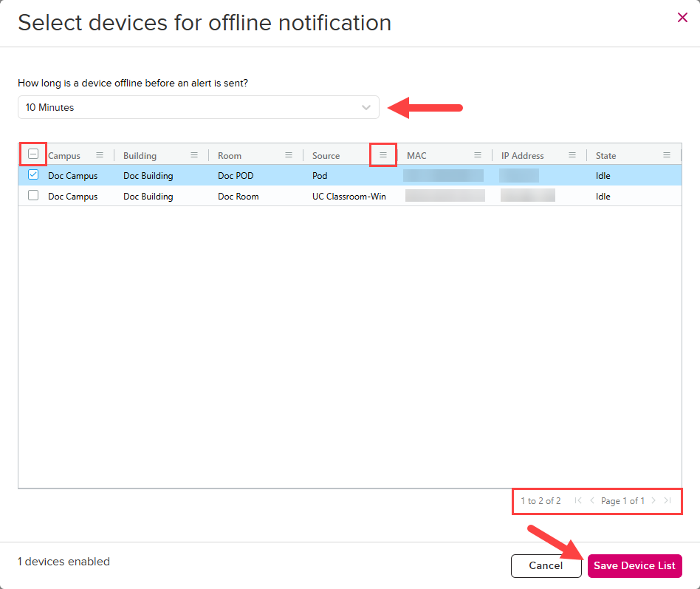Go to the next page of devices
Screen dimensions: 700x589
coord(653,501)
